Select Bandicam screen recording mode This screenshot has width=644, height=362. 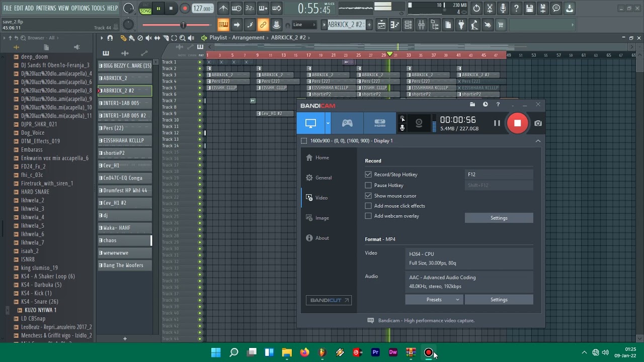tap(310, 123)
